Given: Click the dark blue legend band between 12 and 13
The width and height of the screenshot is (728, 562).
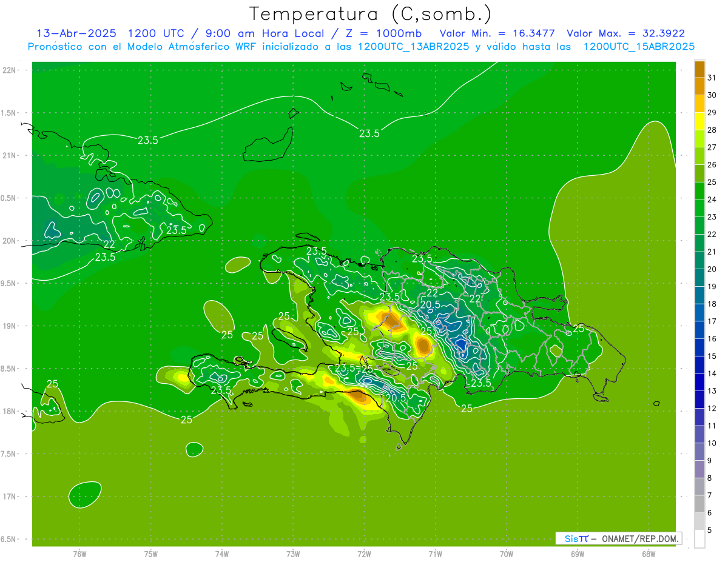Looking at the screenshot, I should tap(699, 400).
